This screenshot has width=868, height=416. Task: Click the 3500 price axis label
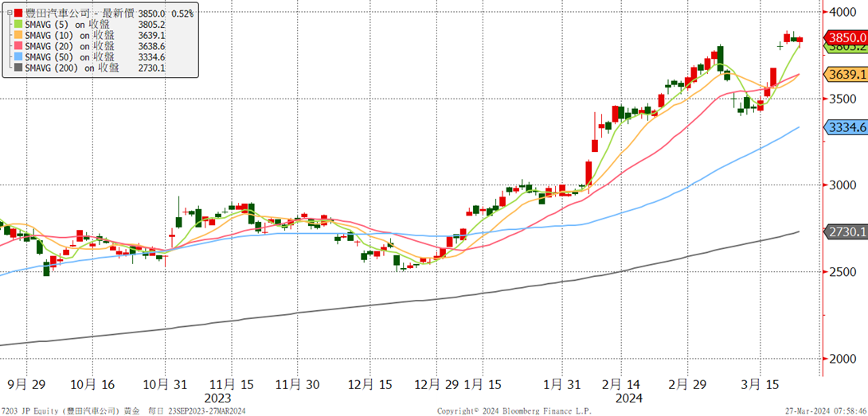[x=844, y=99]
